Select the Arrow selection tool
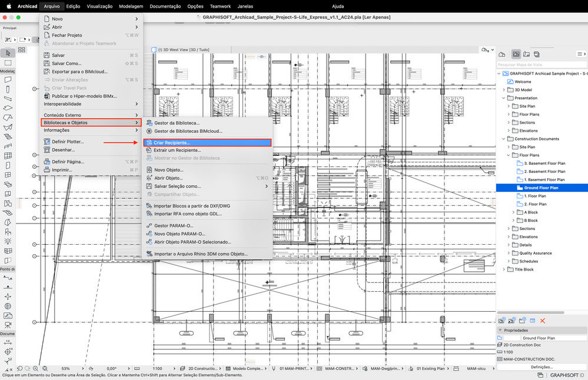The height and width of the screenshot is (380, 588). 8,53
